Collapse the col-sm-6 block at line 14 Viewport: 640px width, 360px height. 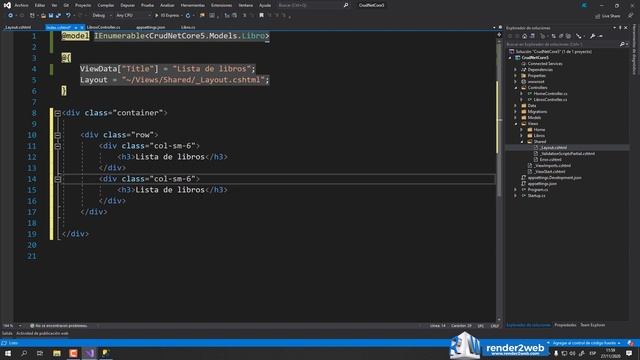coord(58,179)
